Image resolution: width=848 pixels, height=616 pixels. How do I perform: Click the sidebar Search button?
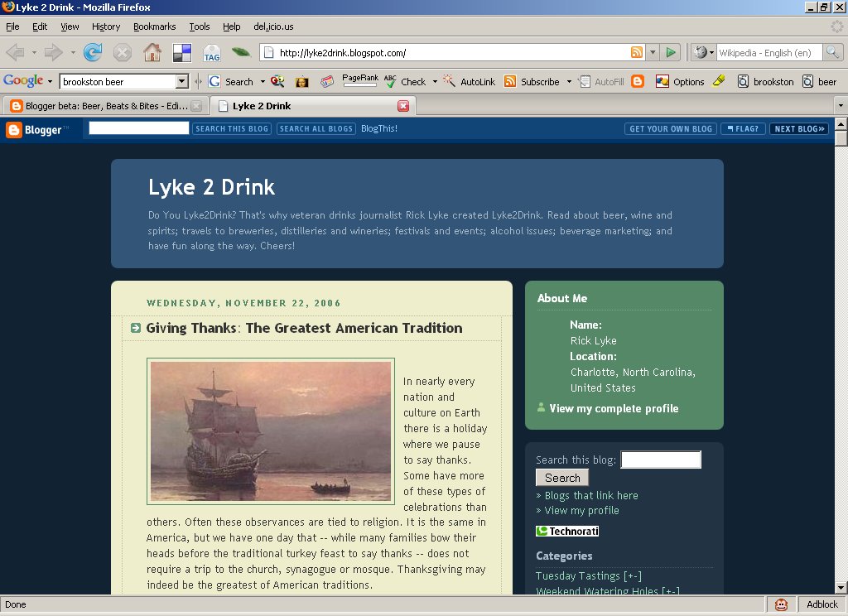click(562, 478)
